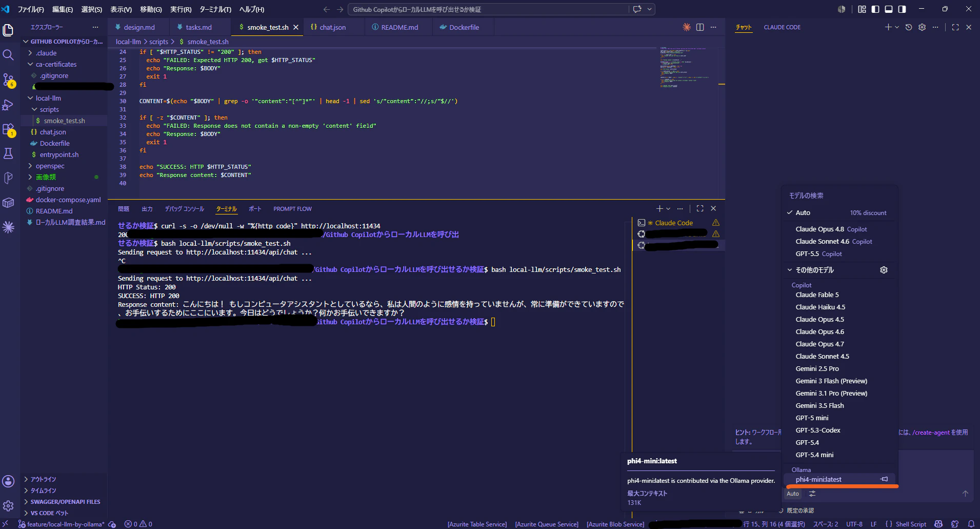Open the Auto model picker dropdown

coord(793,494)
